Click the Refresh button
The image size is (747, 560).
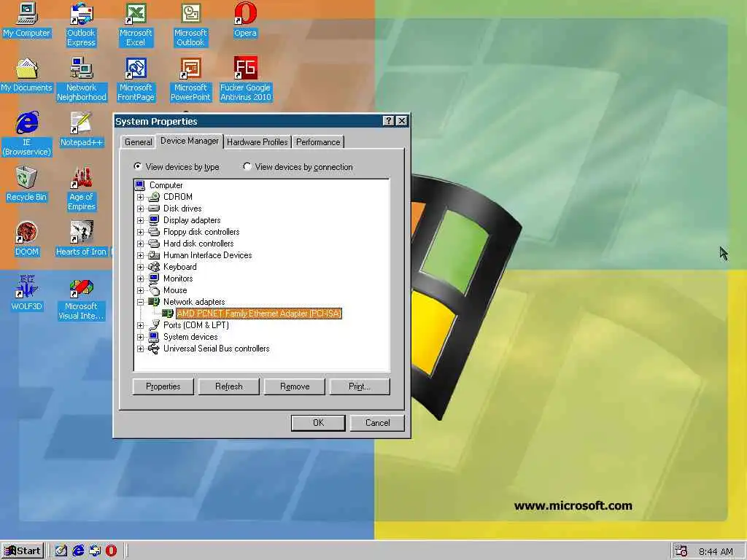[228, 386]
